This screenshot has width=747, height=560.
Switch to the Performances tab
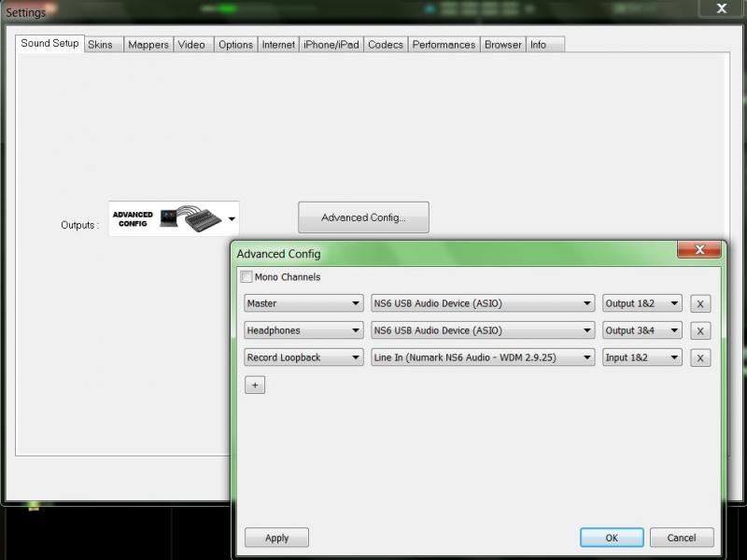[x=444, y=45]
